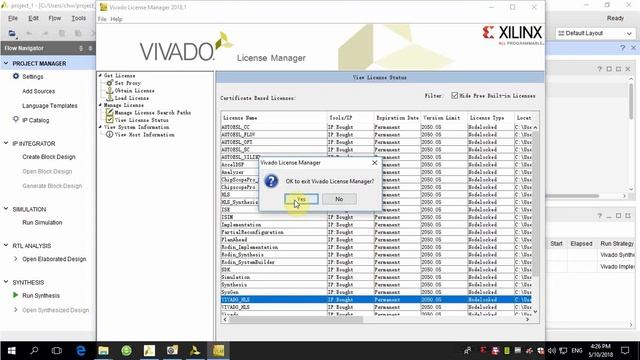Viewport: 640px width, 360px height.
Task: Open License Manager Help menu
Action: pyautogui.click(x=116, y=19)
